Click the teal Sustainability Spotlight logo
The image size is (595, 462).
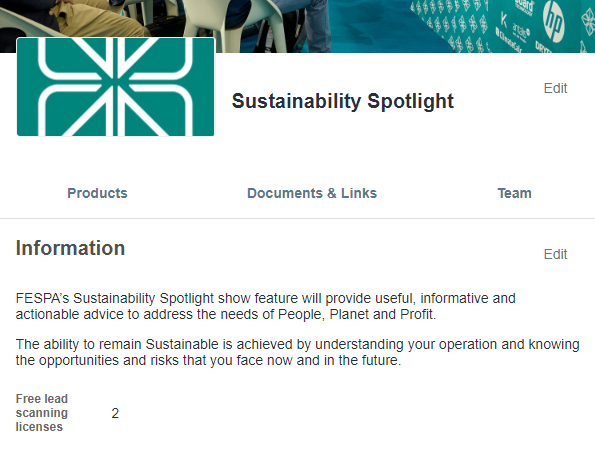[115, 87]
